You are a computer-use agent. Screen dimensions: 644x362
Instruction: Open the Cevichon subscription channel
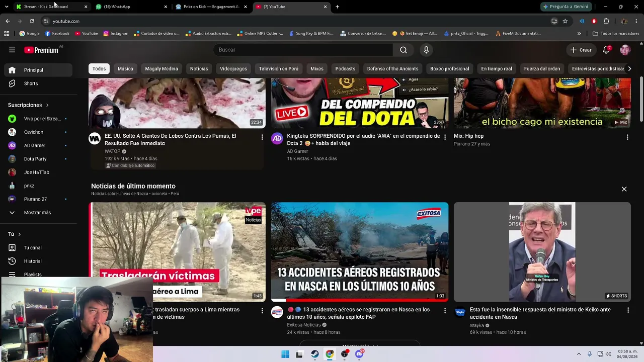(38, 132)
